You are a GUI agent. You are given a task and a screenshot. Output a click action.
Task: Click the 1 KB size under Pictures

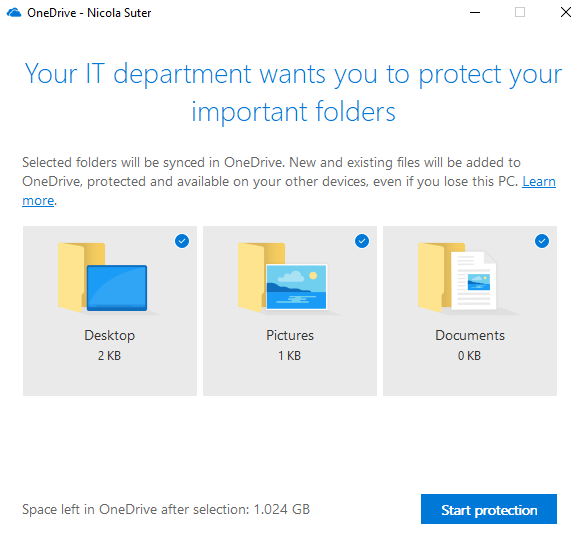tap(290, 355)
